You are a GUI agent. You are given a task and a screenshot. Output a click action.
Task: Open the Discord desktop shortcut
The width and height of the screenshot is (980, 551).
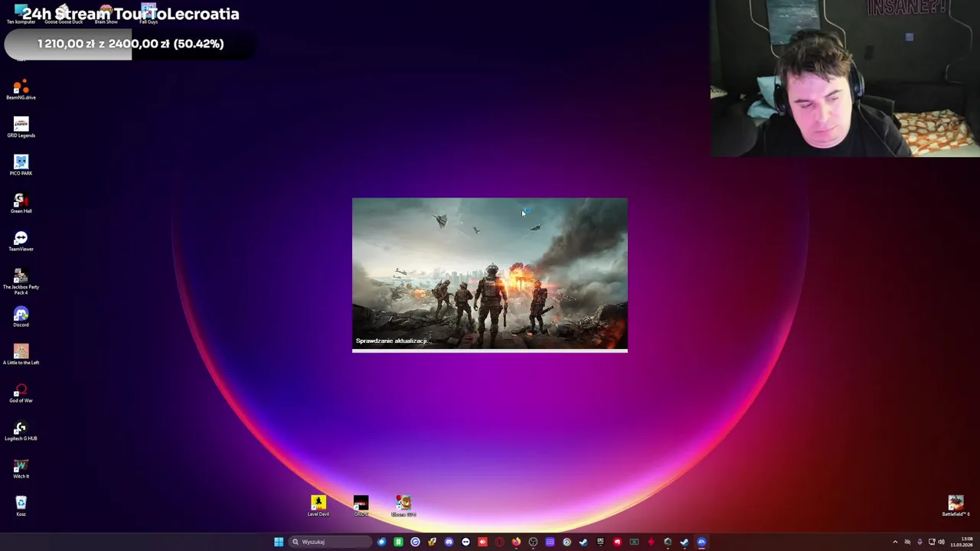click(21, 316)
